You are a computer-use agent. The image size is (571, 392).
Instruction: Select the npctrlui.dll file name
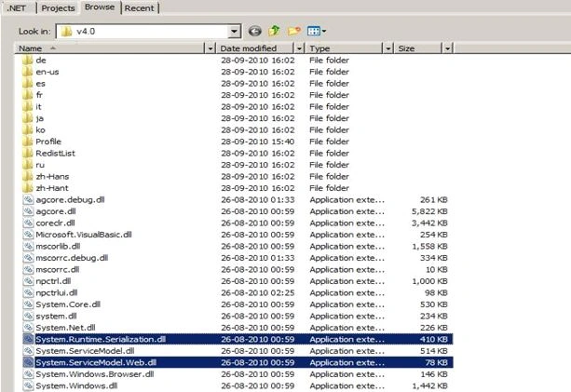coord(57,293)
